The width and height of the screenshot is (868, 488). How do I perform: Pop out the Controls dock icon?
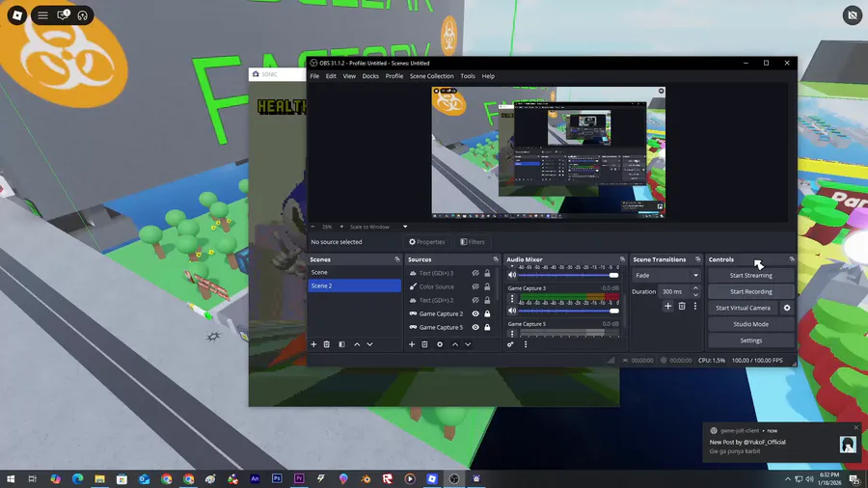[792, 258]
